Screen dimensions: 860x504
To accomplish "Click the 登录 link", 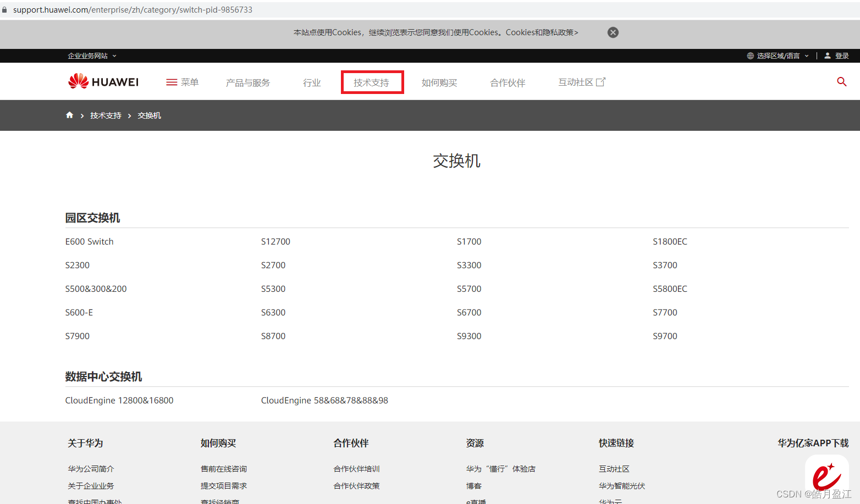I will pyautogui.click(x=842, y=56).
